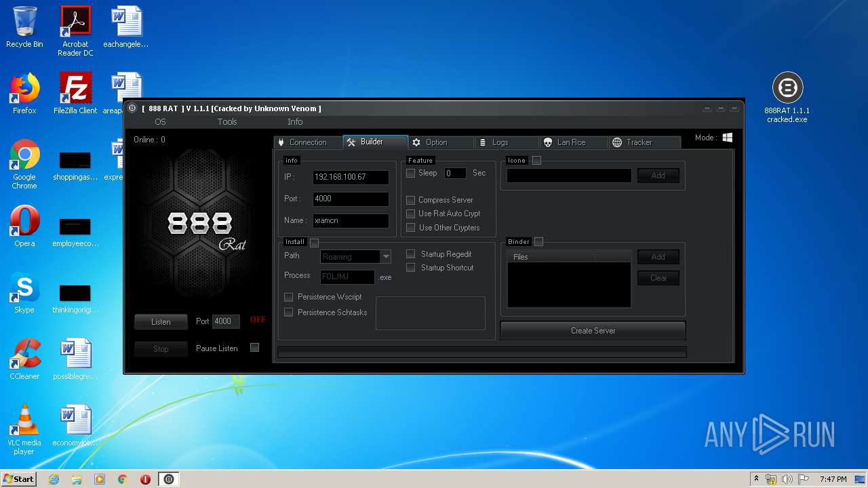The image size is (868, 488).
Task: Expand the Path Roaming dropdown
Action: coord(386,257)
